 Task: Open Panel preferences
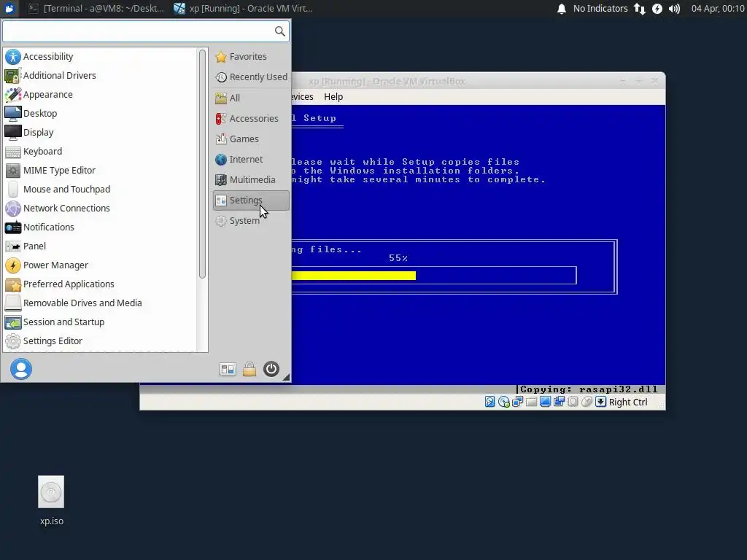point(100,246)
